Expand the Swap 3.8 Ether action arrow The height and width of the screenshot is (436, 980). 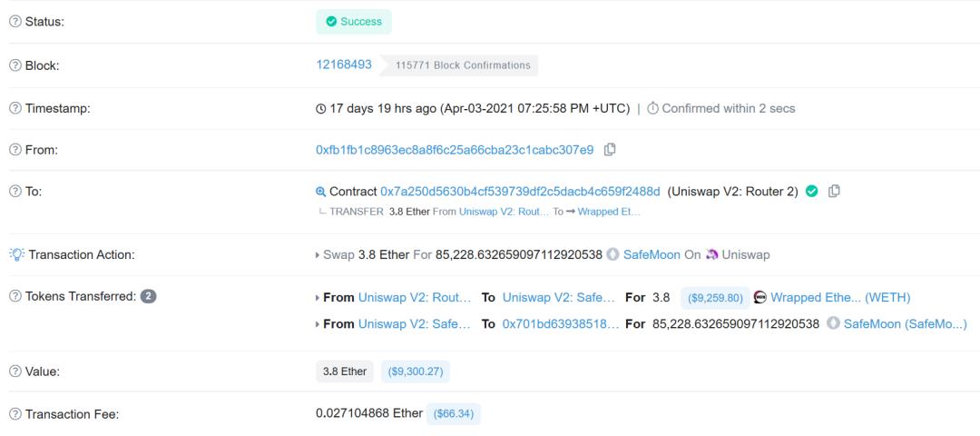point(318,255)
